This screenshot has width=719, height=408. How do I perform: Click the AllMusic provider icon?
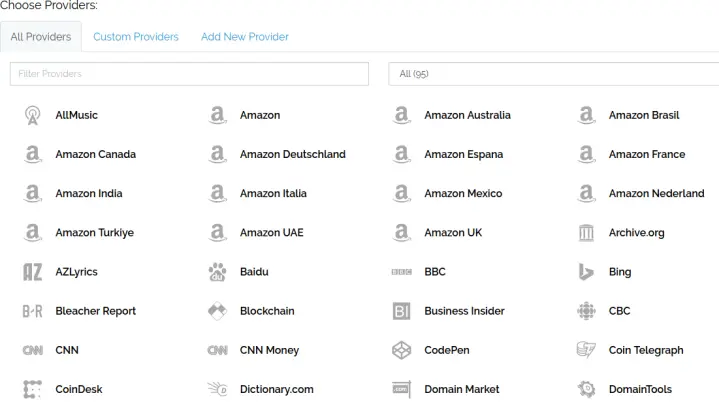(x=33, y=115)
